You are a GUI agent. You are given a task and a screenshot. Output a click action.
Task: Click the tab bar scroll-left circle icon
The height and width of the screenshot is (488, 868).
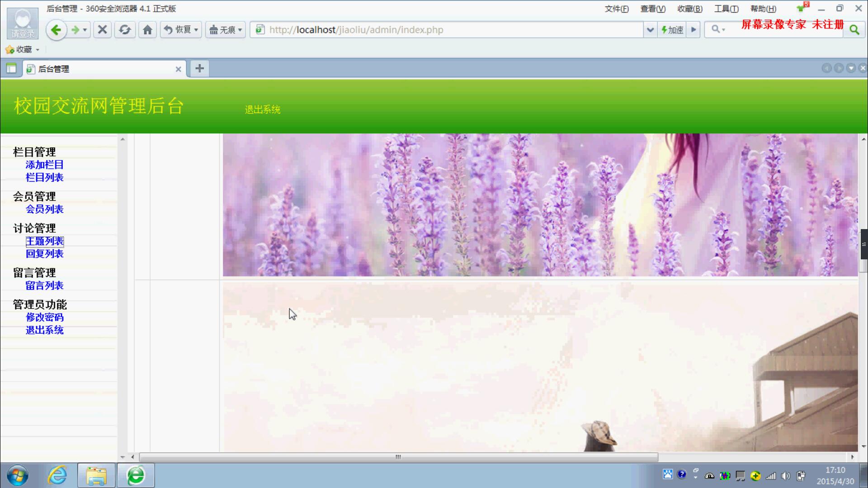tap(826, 68)
